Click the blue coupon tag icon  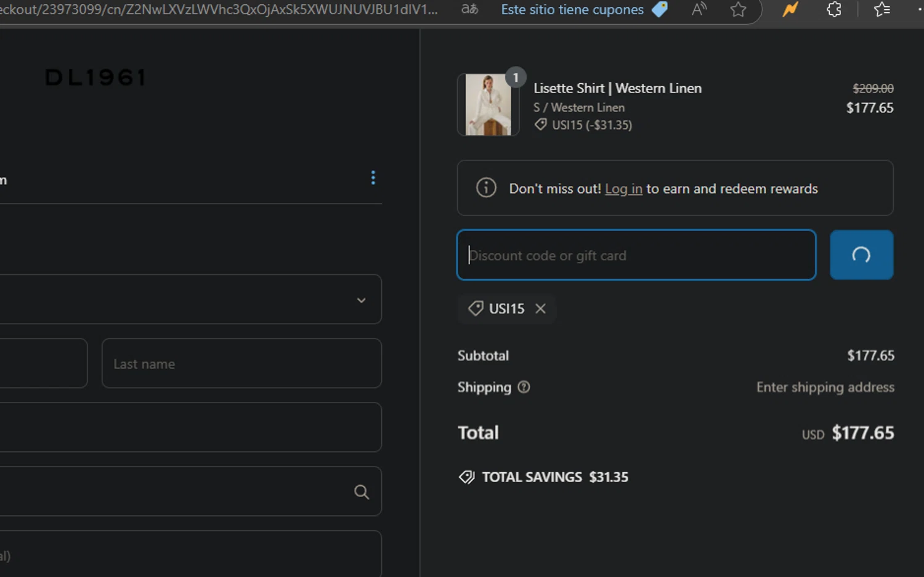click(x=660, y=9)
